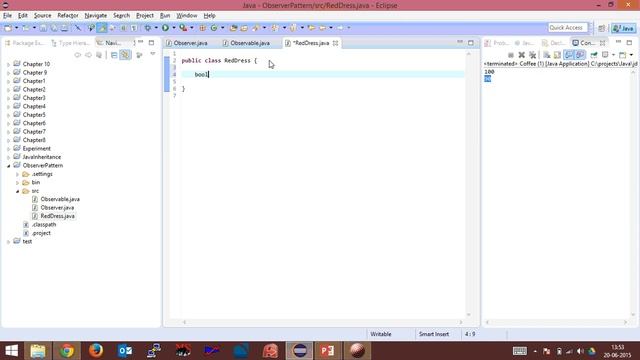This screenshot has height=360, width=640.
Task: Open the Project menu
Action: (x=144, y=16)
